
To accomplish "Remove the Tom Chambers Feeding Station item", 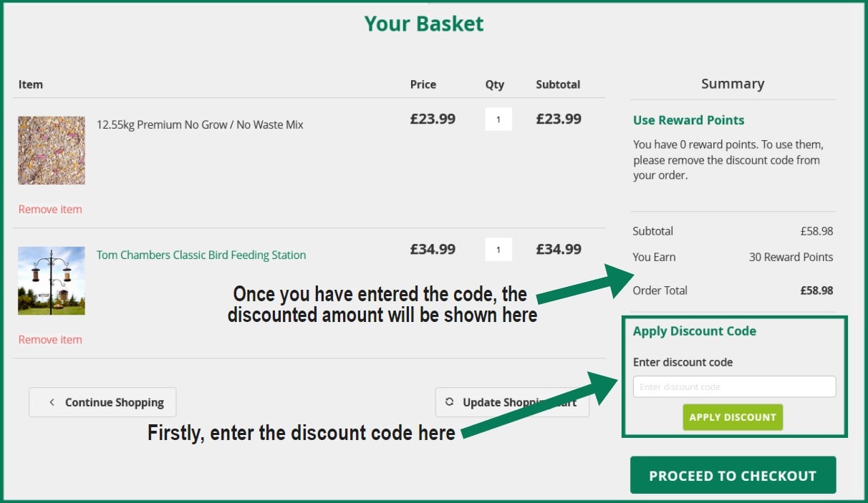I will tap(50, 340).
